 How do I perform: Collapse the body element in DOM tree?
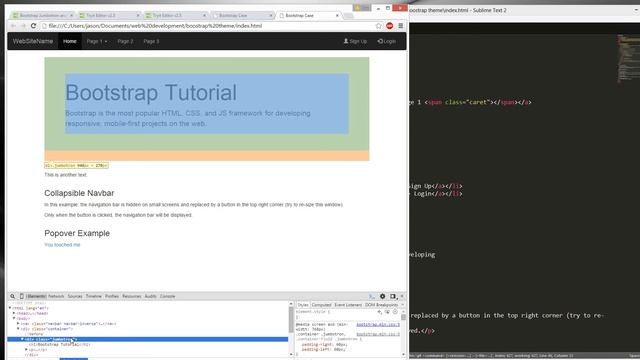point(14,318)
